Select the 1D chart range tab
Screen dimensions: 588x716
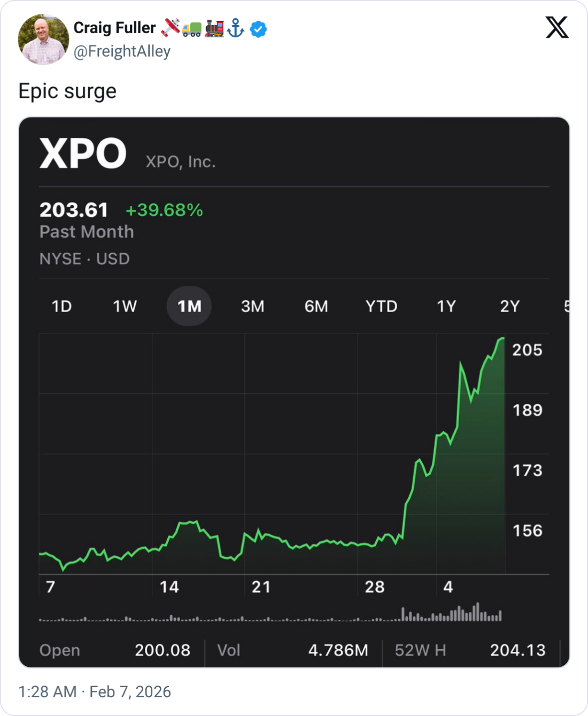(x=61, y=306)
